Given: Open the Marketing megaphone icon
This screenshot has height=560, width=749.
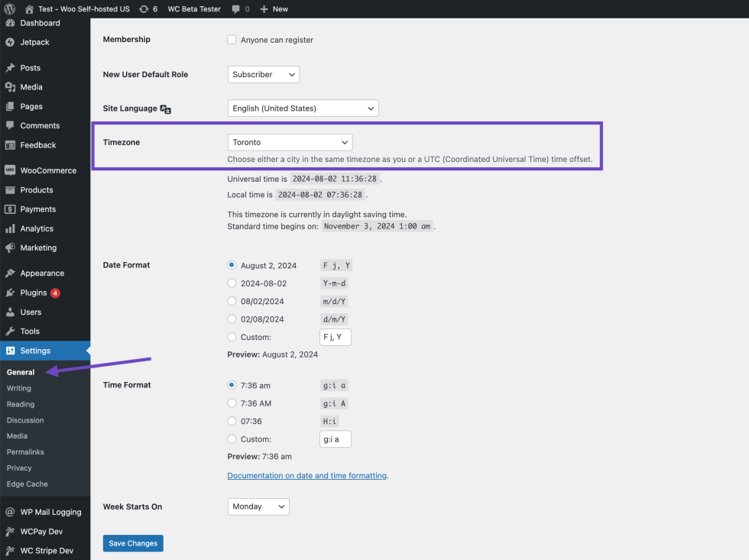Looking at the screenshot, I should [10, 248].
